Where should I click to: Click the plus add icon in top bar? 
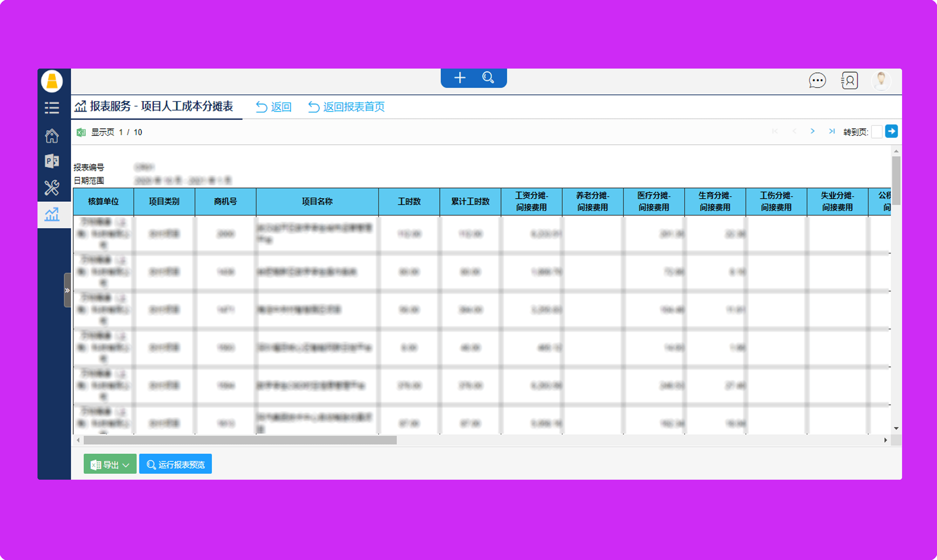coord(460,78)
